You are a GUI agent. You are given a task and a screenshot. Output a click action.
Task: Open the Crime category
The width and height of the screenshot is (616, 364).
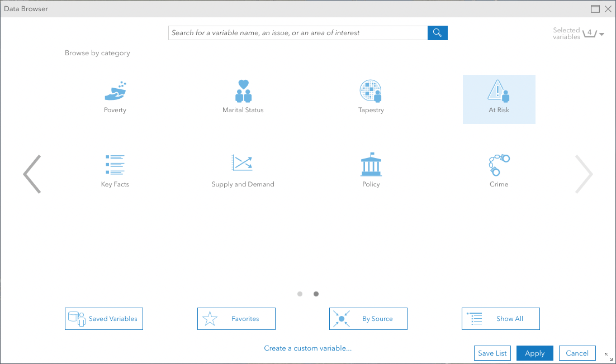pyautogui.click(x=499, y=171)
